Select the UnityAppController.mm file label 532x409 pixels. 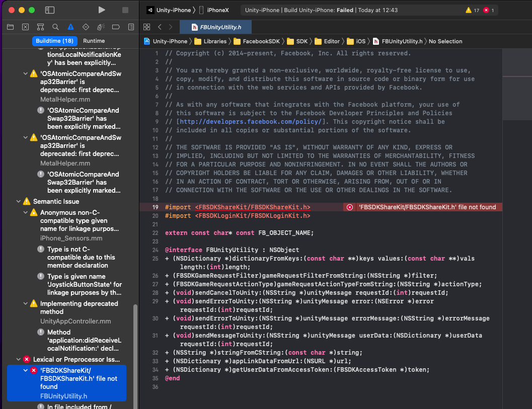pos(75,321)
